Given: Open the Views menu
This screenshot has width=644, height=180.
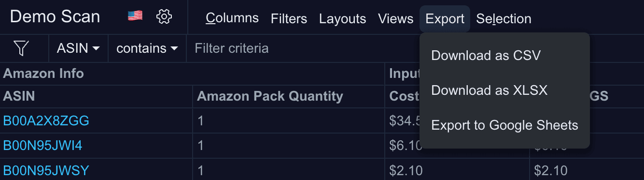Looking at the screenshot, I should 396,18.
